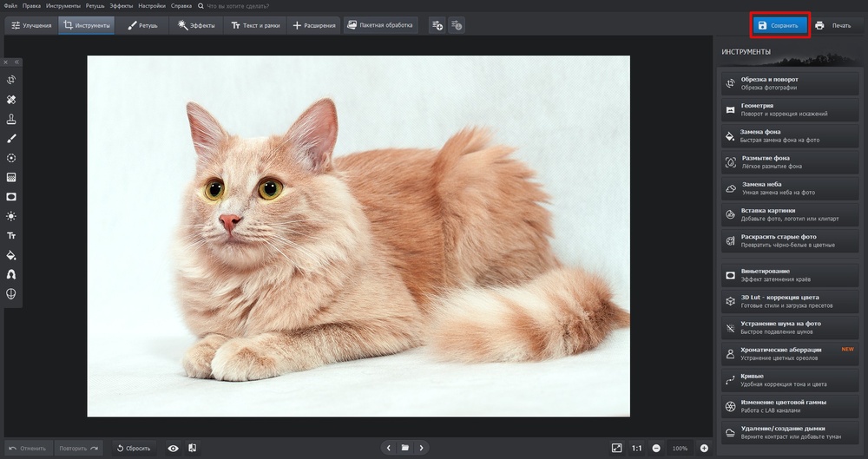868x459 pixels.
Task: Go to previous photo with left chevron
Action: coord(388,448)
